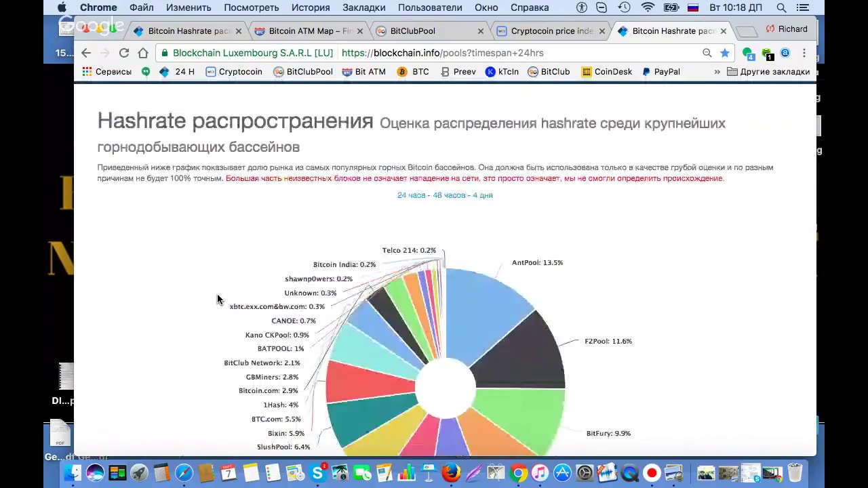Open App Store from the Dock
Image resolution: width=868 pixels, height=488 pixels.
click(562, 472)
